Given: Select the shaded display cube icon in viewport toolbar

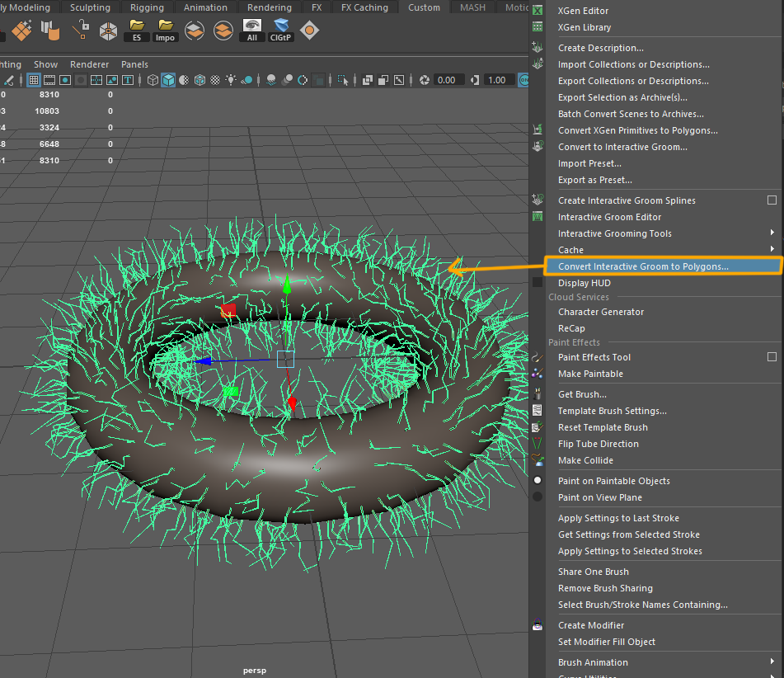Looking at the screenshot, I should point(169,80).
